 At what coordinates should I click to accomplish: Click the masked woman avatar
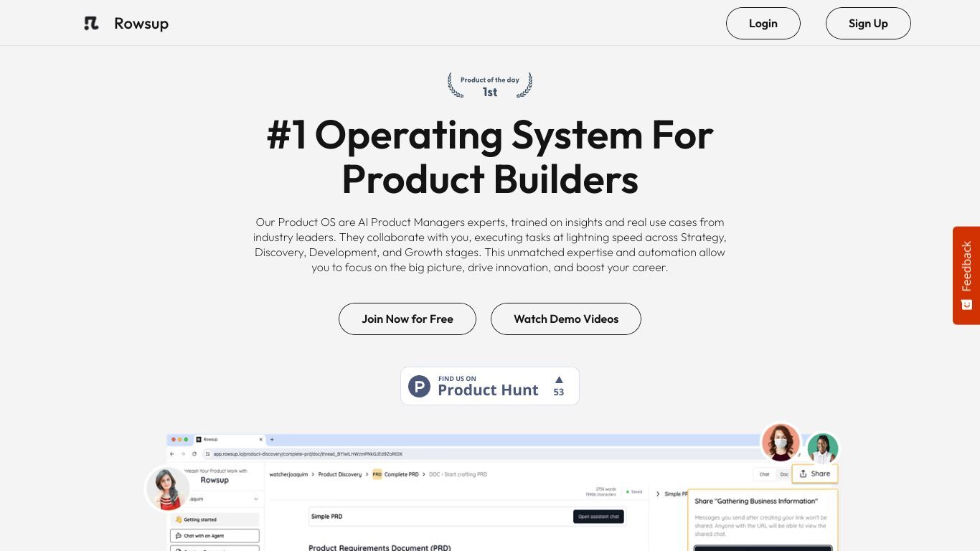pyautogui.click(x=781, y=443)
